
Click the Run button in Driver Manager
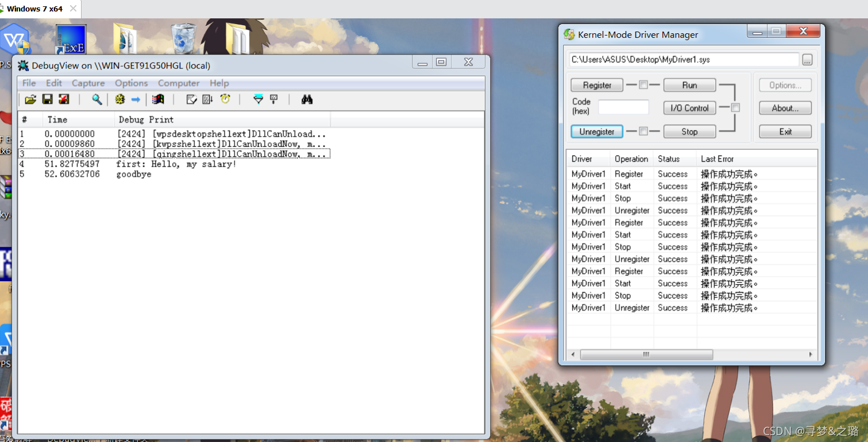point(689,85)
